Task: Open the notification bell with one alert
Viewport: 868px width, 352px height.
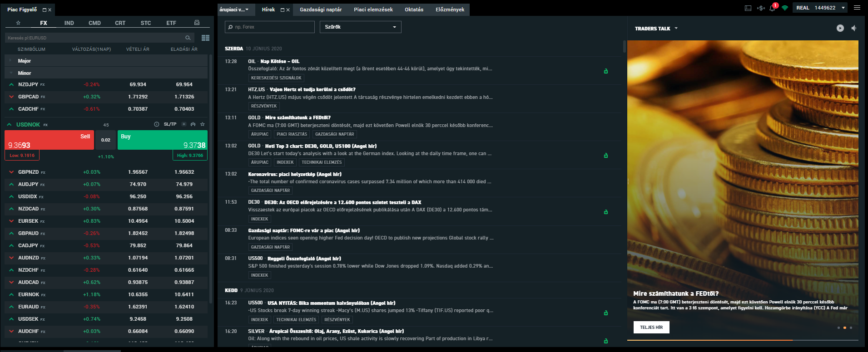Action: click(773, 8)
